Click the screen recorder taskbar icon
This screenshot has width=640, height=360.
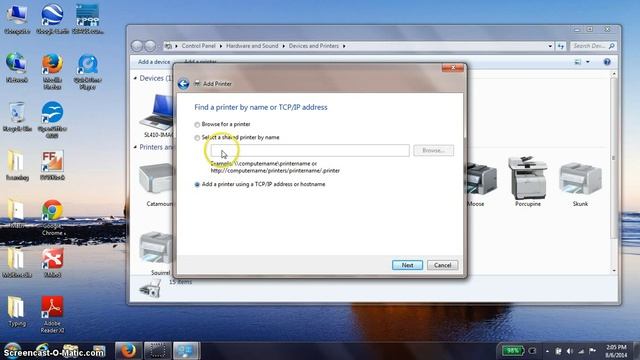pyautogui.click(x=157, y=350)
